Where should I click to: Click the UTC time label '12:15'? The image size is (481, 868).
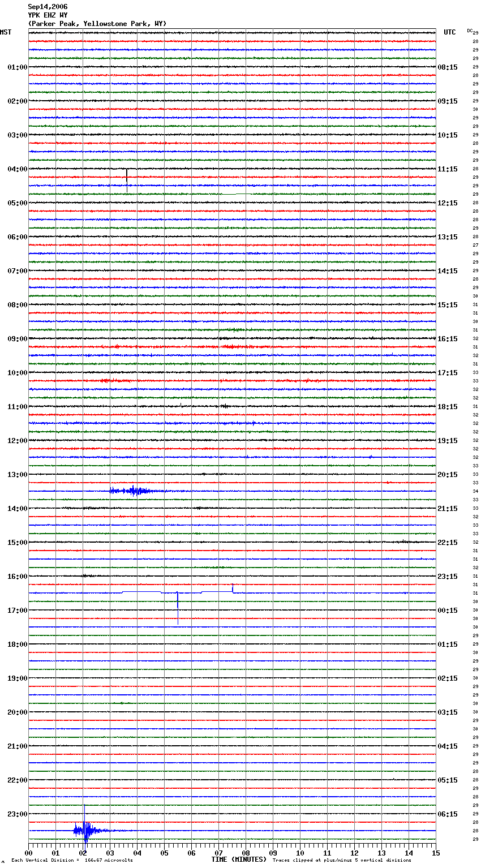pos(448,203)
